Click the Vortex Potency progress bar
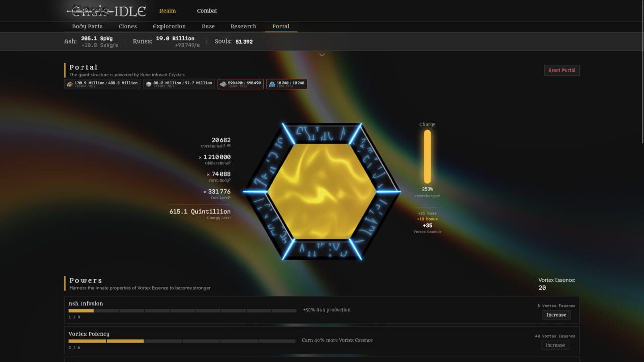This screenshot has height=362, width=644. [182, 341]
